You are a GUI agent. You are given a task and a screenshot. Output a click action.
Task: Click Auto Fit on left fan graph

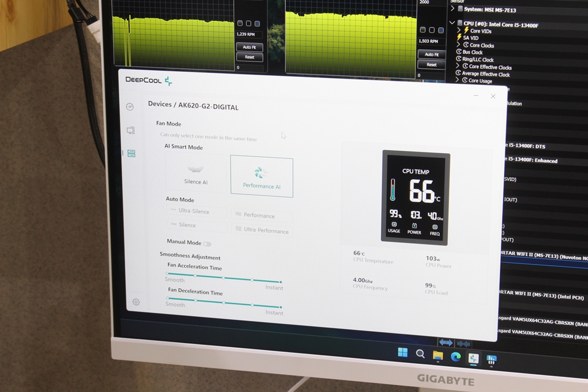249,47
